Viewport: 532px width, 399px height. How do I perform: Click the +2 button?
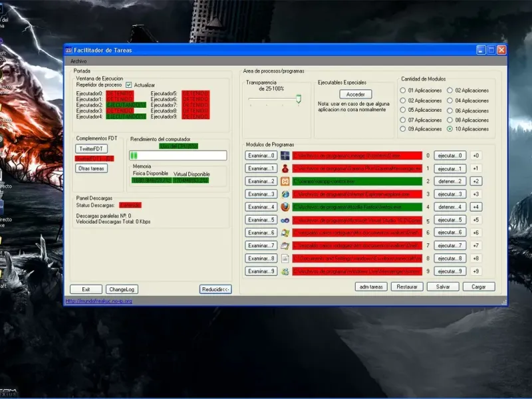coord(476,182)
